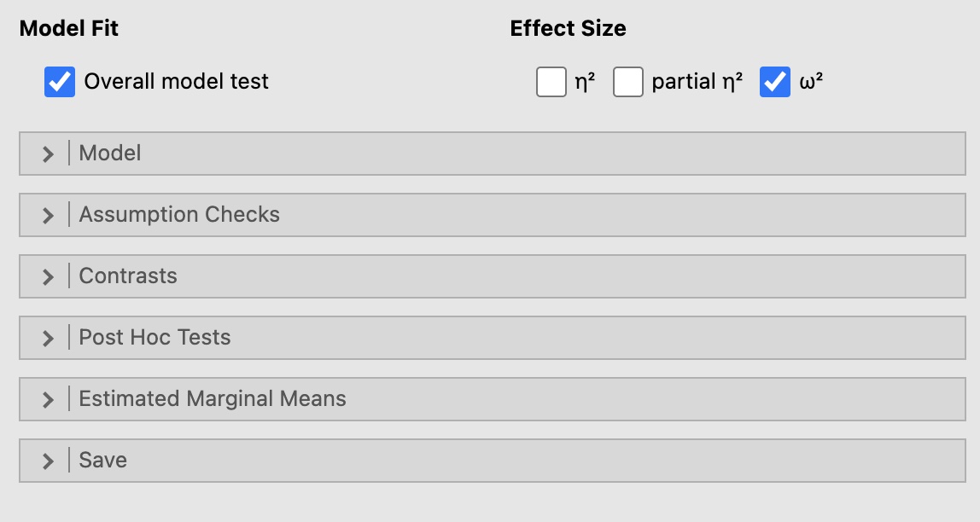Expand the Save options title
The height and width of the screenshot is (522, 980).
pyautogui.click(x=102, y=461)
